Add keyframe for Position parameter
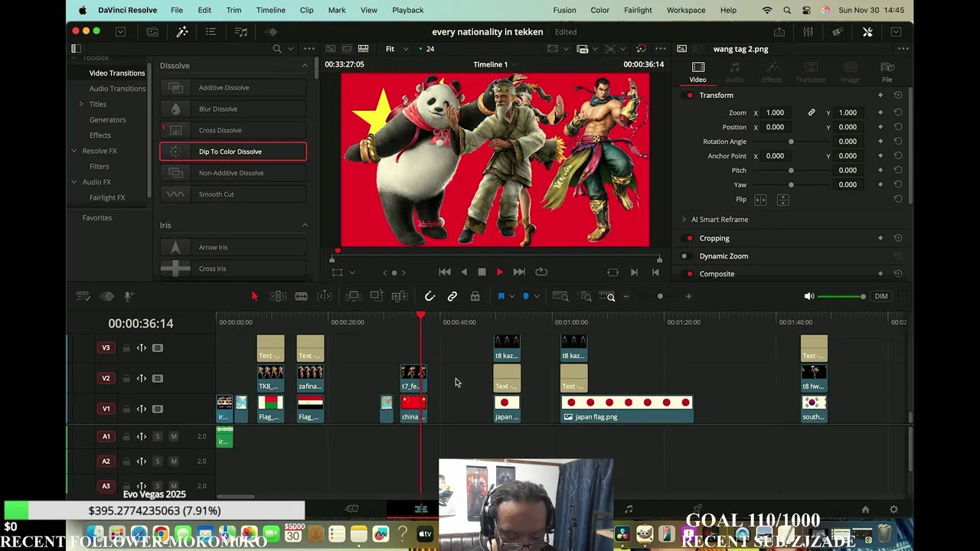Screen dimensions: 980x551 [x=880, y=127]
